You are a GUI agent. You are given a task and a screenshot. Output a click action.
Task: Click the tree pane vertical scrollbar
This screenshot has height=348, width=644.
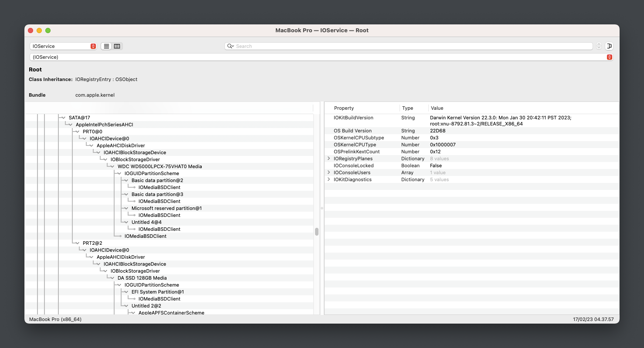pos(317,232)
